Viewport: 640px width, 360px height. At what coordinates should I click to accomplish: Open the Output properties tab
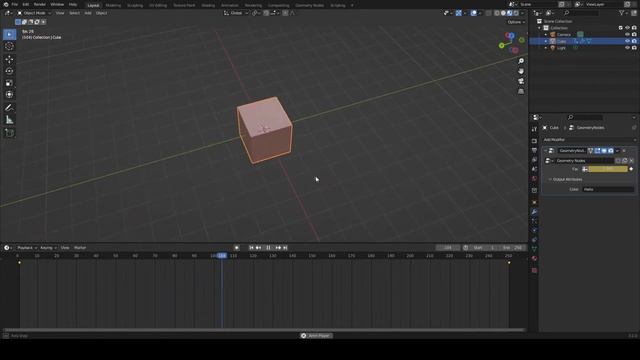point(534,150)
